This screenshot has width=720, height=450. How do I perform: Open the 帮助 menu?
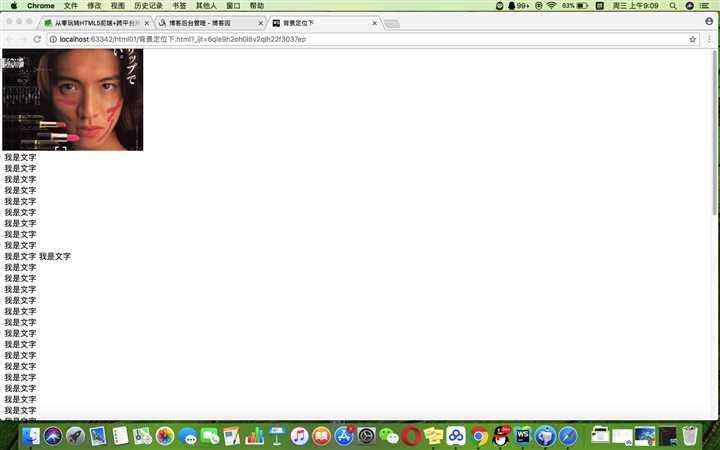pyautogui.click(x=257, y=6)
